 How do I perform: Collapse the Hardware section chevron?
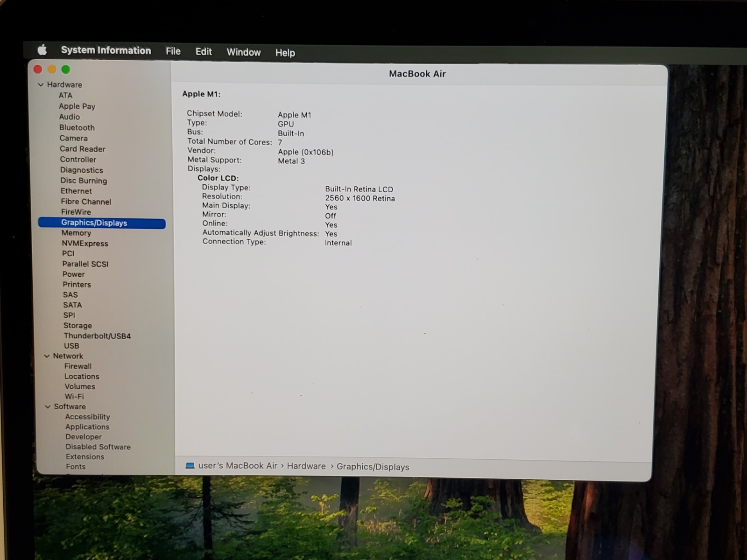pos(41,85)
